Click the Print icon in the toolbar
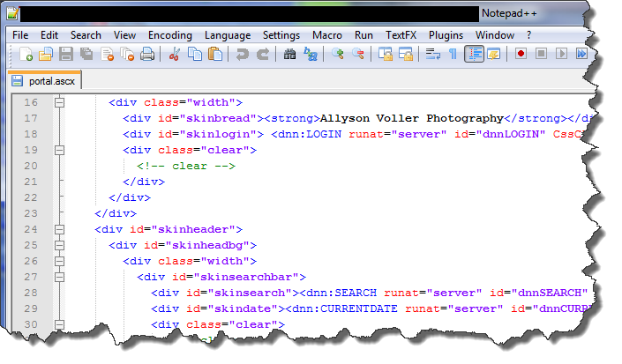 pyautogui.click(x=147, y=55)
